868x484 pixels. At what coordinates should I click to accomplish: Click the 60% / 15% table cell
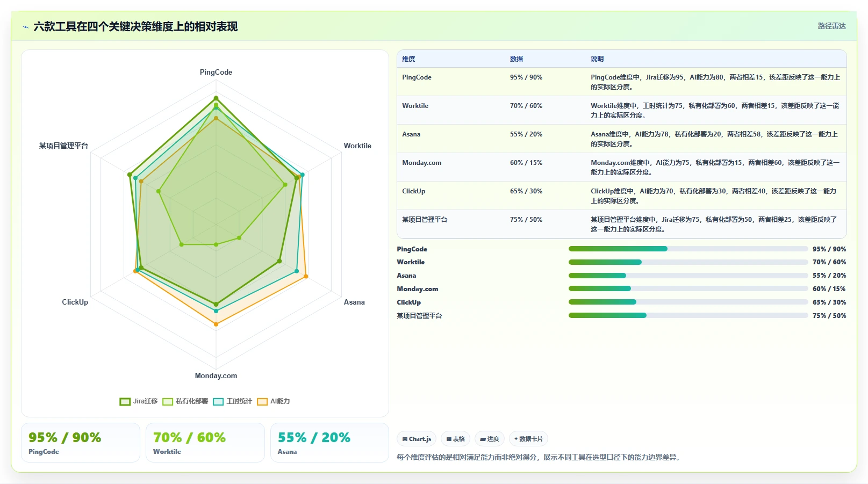(x=526, y=163)
